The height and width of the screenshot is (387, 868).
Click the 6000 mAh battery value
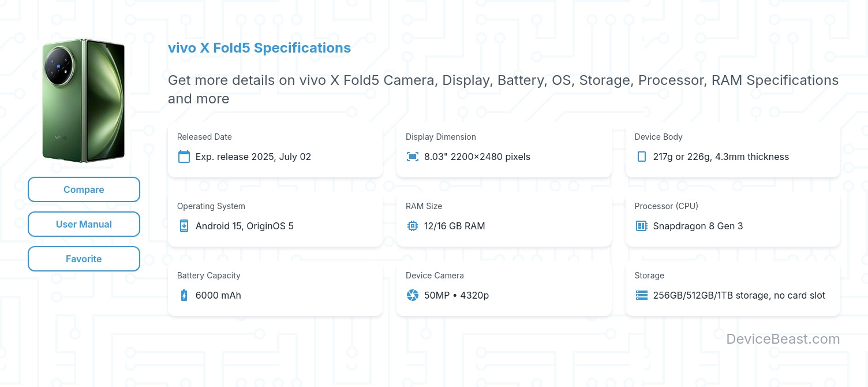[x=218, y=295]
